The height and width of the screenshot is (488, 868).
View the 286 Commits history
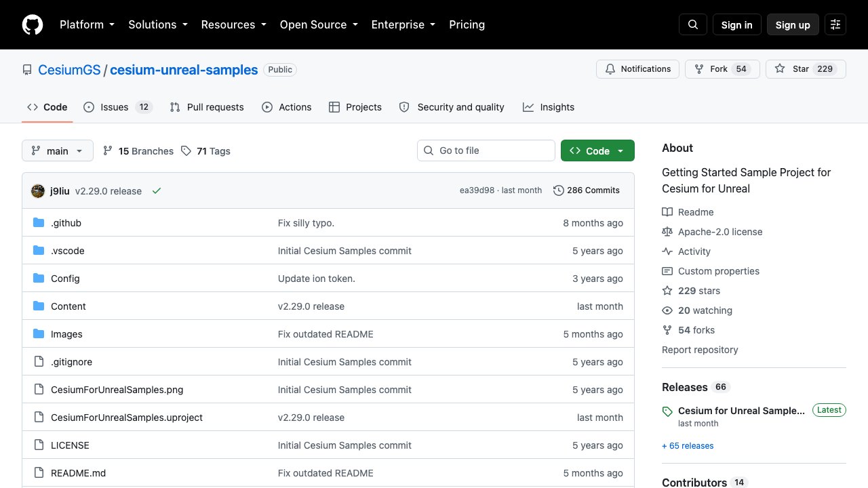click(587, 190)
